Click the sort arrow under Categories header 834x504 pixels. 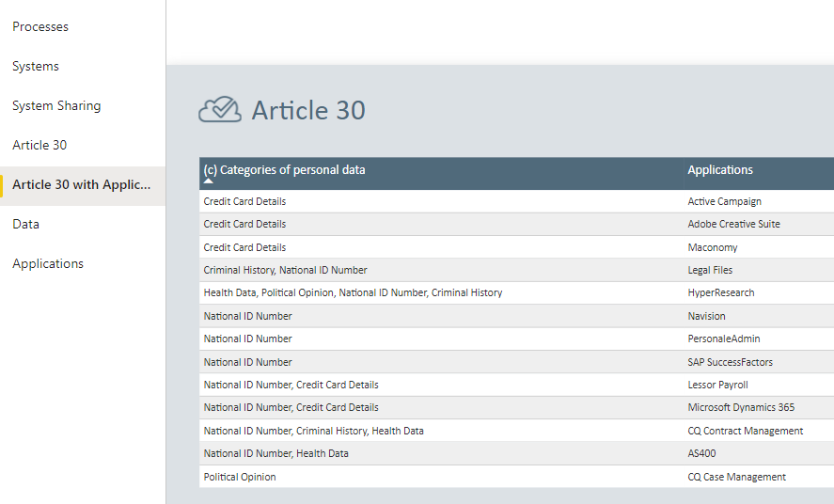tap(209, 181)
